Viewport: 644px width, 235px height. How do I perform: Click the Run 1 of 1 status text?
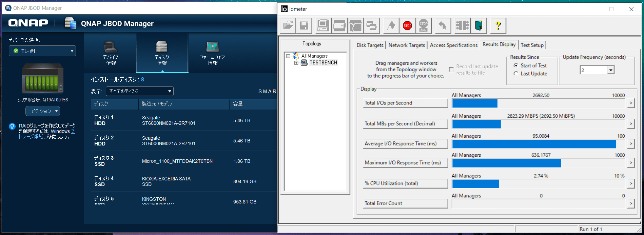click(x=591, y=229)
